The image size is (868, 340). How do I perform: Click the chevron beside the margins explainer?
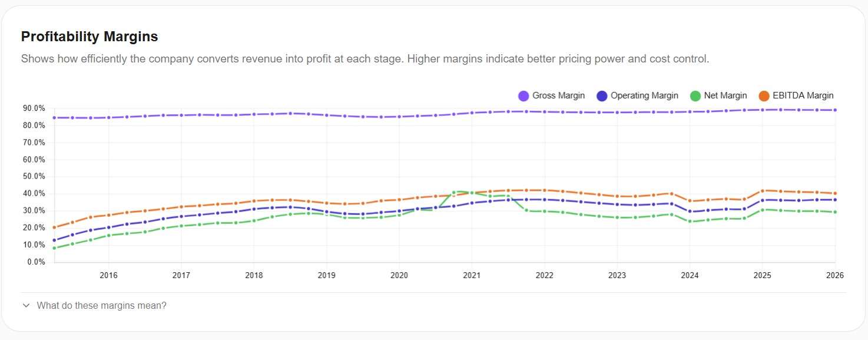coord(25,305)
